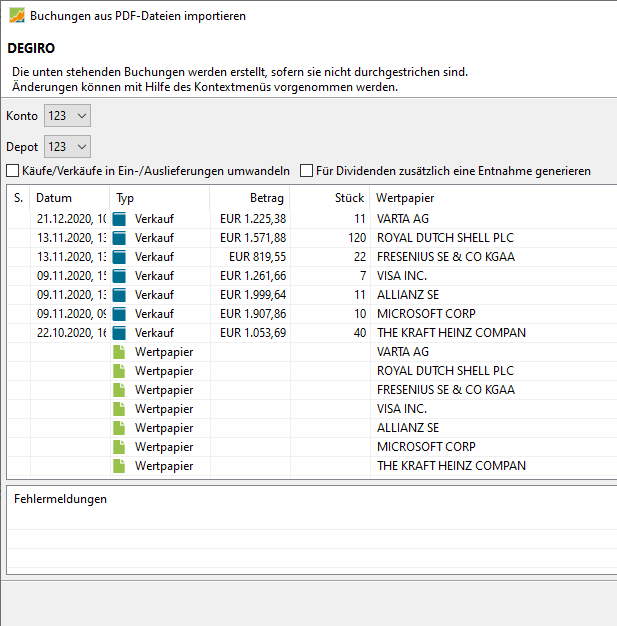Click the Fehlermeldungen column header

[60, 499]
